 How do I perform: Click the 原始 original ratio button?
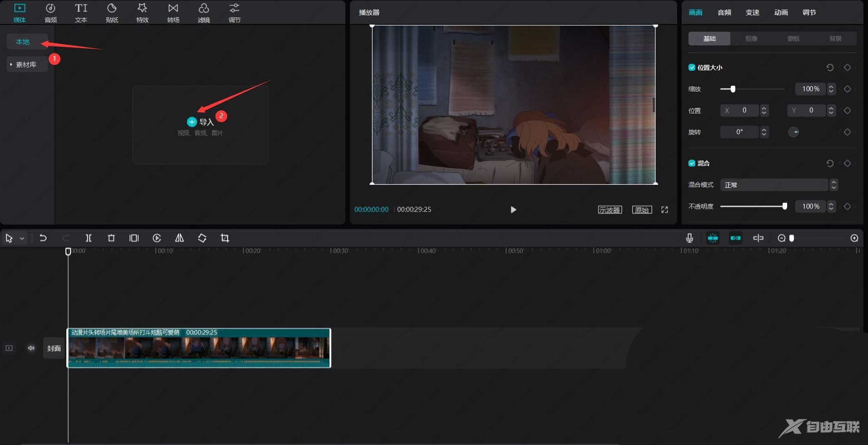click(642, 210)
